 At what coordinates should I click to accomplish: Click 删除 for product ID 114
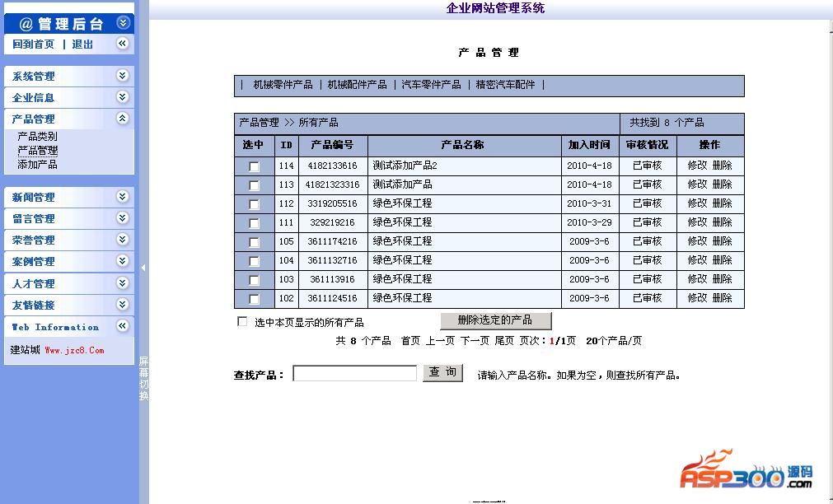click(x=722, y=166)
